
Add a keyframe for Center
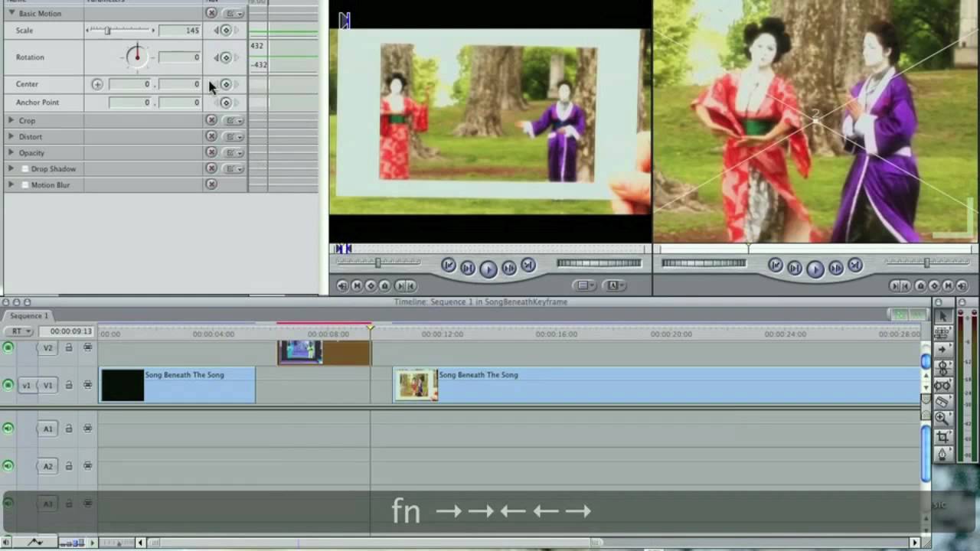[x=226, y=84]
